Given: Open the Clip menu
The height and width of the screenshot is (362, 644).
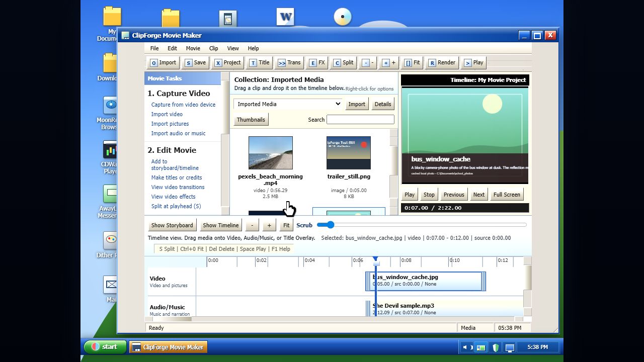Looking at the screenshot, I should 213,48.
